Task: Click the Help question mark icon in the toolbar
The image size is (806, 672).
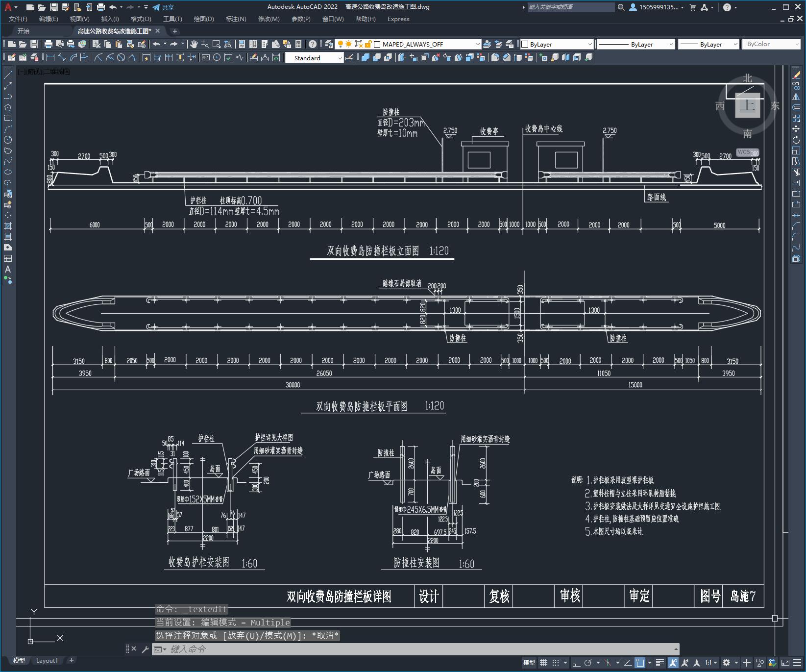Action: tap(312, 44)
